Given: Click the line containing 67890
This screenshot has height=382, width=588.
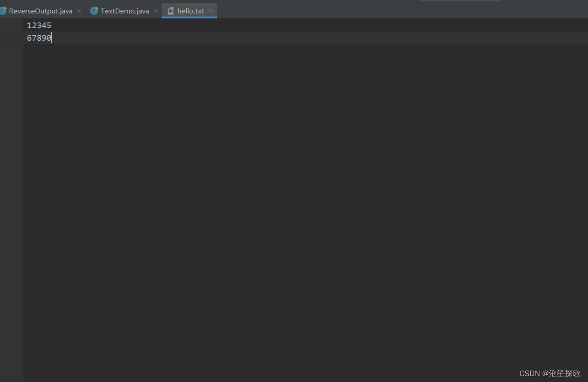Looking at the screenshot, I should pyautogui.click(x=39, y=38).
